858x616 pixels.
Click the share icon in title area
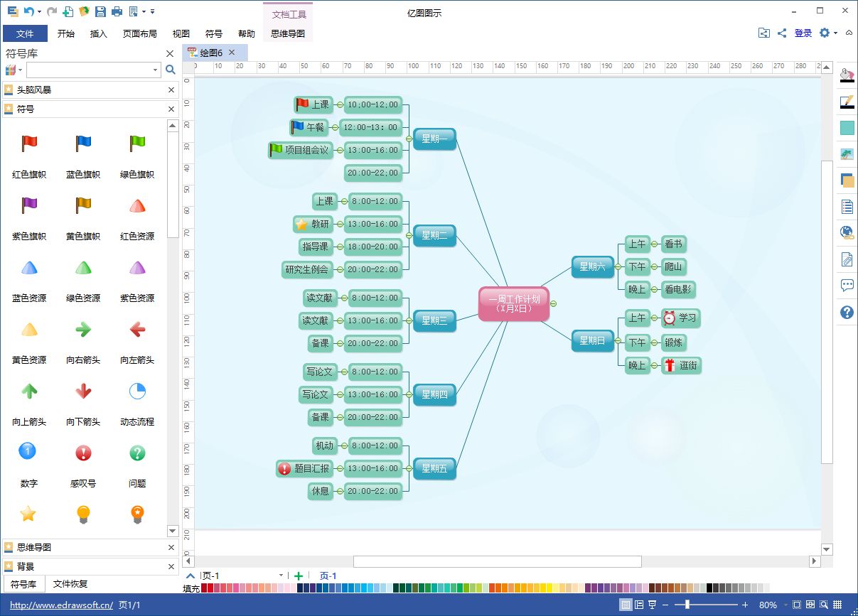click(782, 33)
